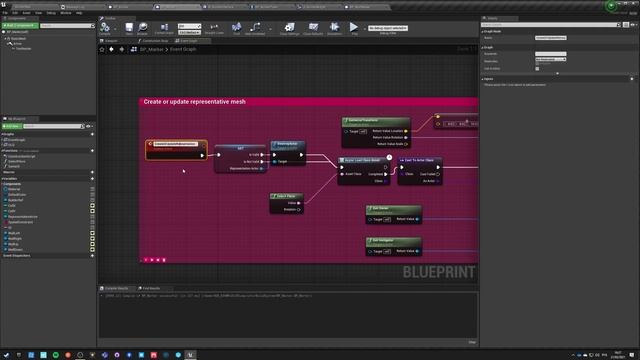The image size is (640, 360).
Task: Toggle instance-editable eye for RepresentationActor variable
Action: pyautogui.click(x=92, y=217)
